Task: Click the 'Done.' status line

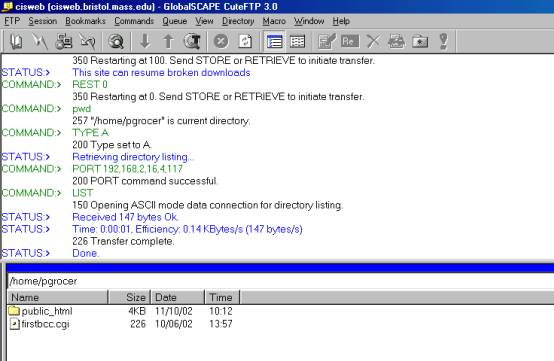Action: click(86, 253)
